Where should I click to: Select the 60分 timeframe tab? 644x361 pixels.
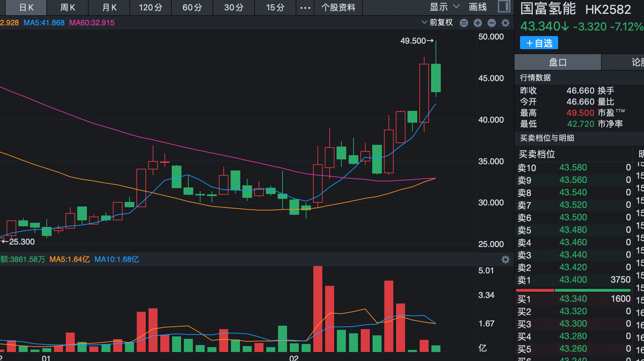192,8
